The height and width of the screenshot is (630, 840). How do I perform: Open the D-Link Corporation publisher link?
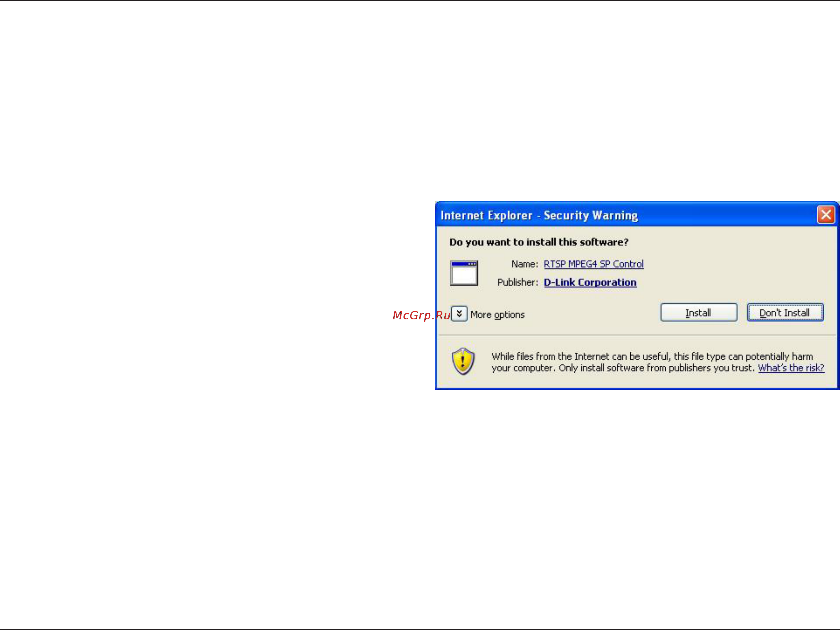tap(590, 282)
